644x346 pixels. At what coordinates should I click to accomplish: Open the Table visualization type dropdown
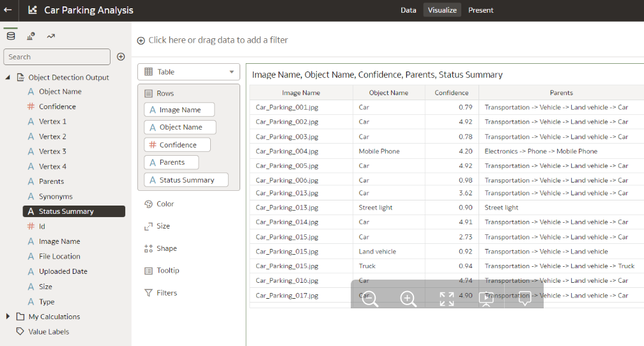coord(189,72)
